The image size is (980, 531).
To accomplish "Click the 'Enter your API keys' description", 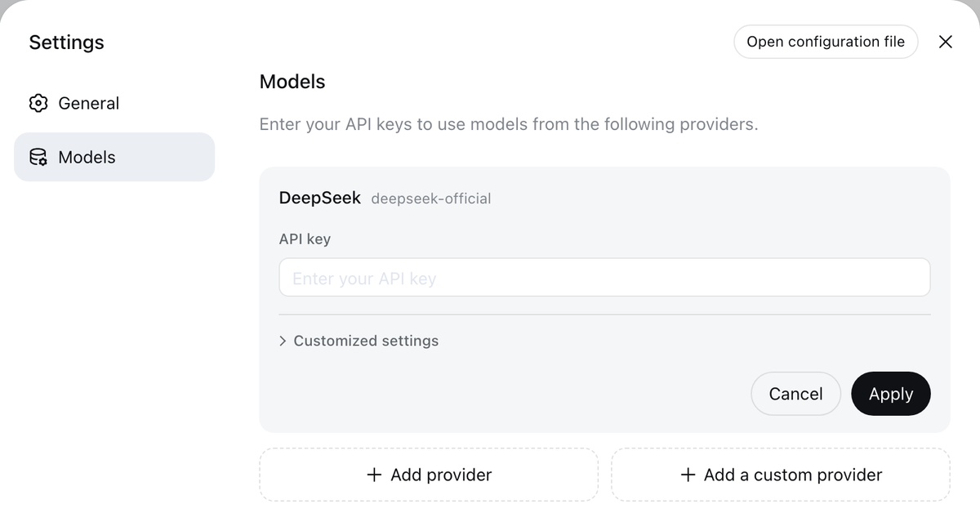I will click(509, 124).
